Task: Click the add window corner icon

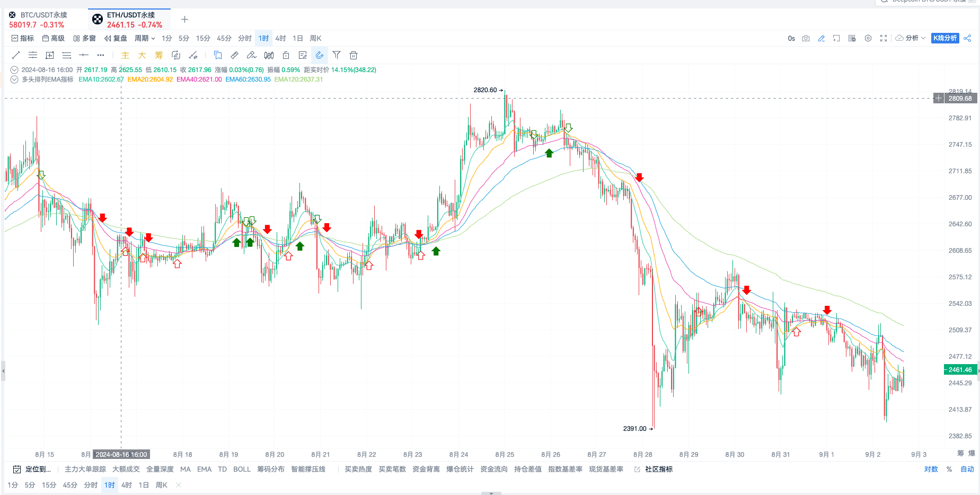Action: pyautogui.click(x=836, y=38)
